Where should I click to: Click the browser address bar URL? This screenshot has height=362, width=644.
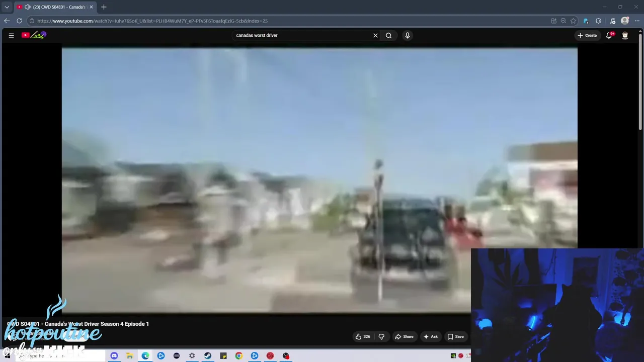tap(152, 21)
